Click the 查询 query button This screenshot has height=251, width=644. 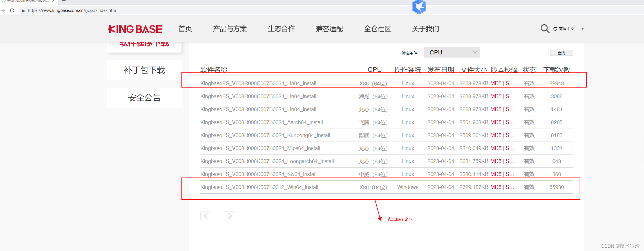(x=561, y=53)
